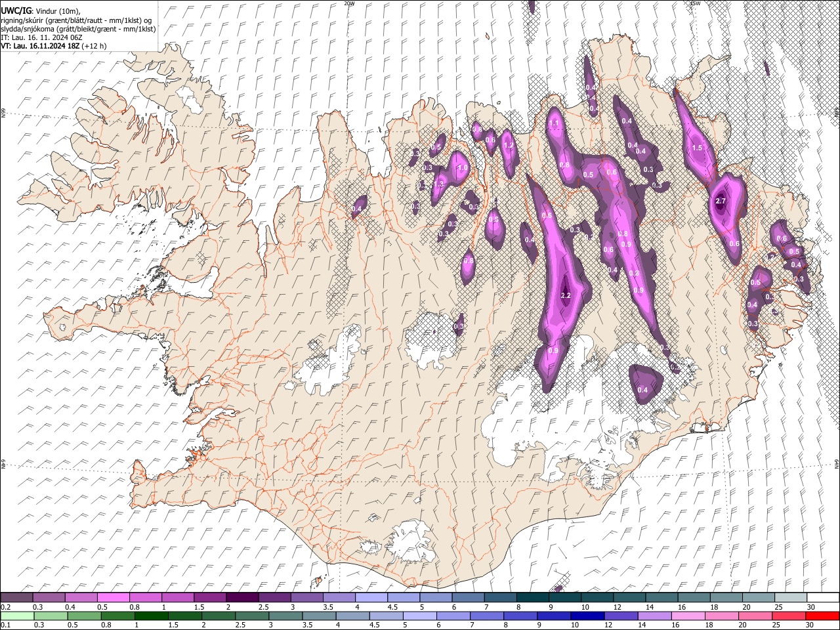Click the 'slydda/snjókoma' legend description line
This screenshot has height=630, width=840.
(x=78, y=29)
